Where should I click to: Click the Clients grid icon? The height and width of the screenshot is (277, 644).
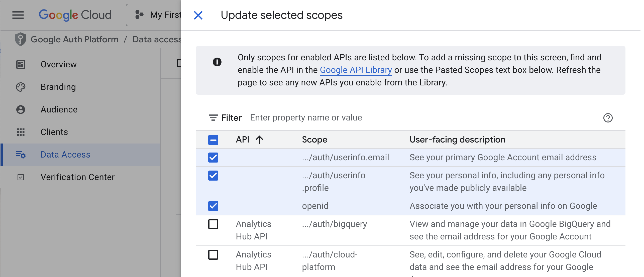pyautogui.click(x=21, y=132)
